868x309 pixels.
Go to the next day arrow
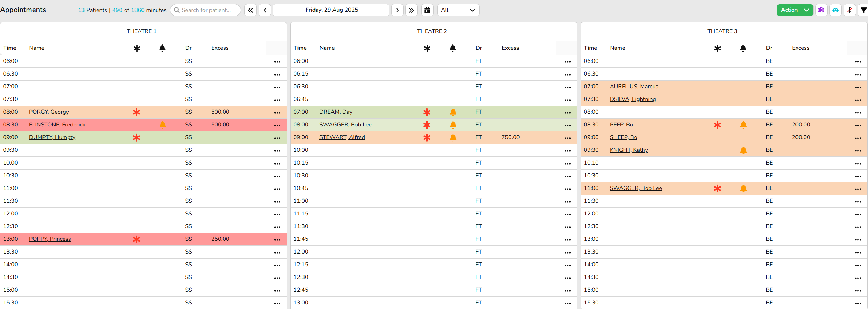tap(397, 10)
